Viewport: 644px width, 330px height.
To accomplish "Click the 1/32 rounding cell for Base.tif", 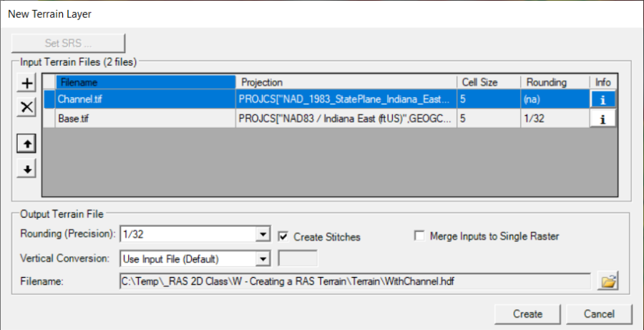I will (x=555, y=119).
